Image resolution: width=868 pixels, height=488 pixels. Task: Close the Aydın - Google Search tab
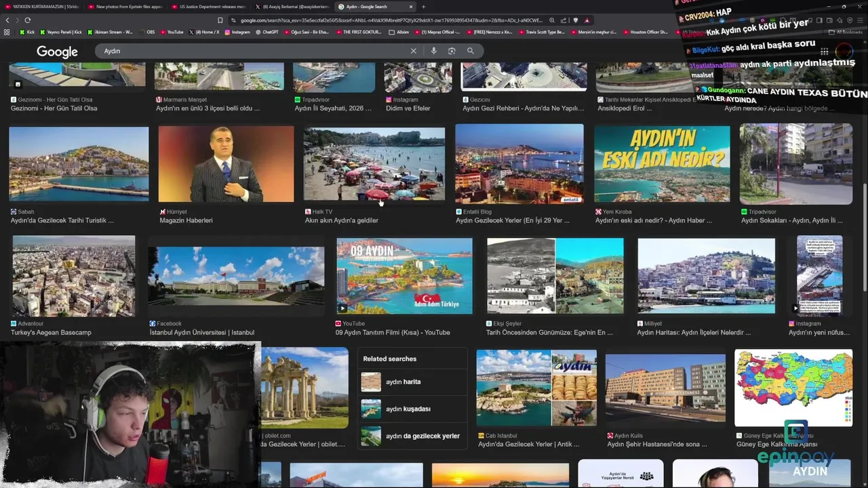[x=411, y=7]
